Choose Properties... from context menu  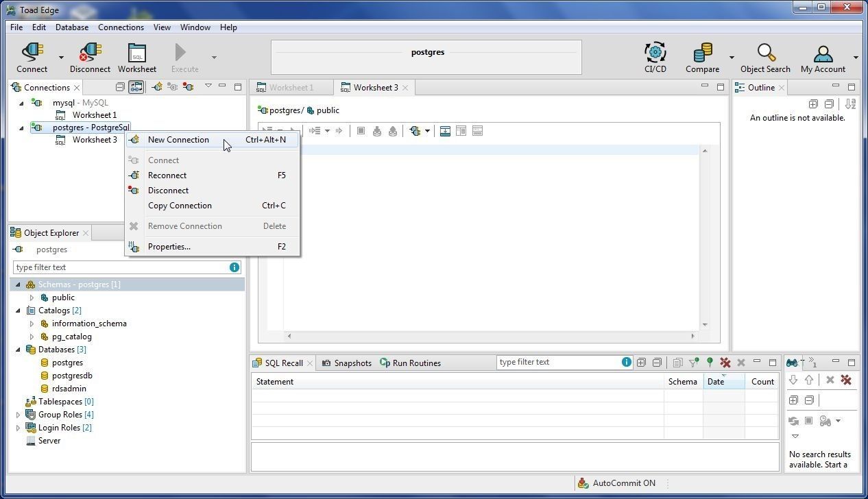click(x=213, y=247)
